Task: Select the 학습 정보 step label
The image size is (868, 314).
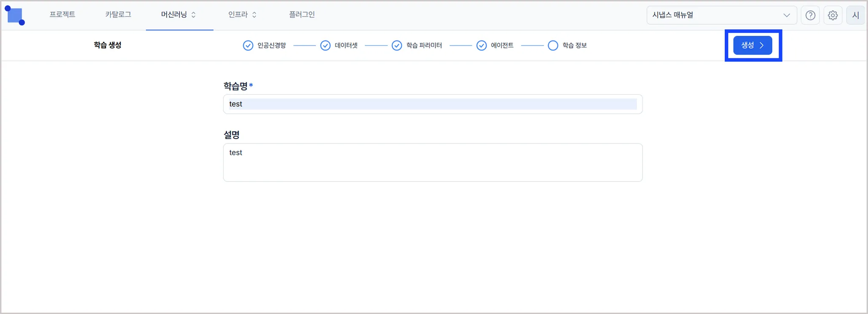Action: click(575, 45)
